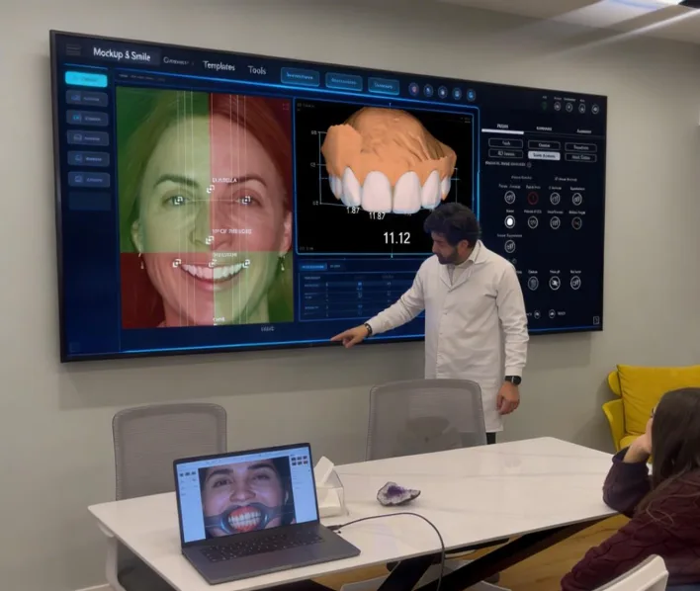
Task: Select the highlighted tab below the 3D viewer
Action: 313,267
